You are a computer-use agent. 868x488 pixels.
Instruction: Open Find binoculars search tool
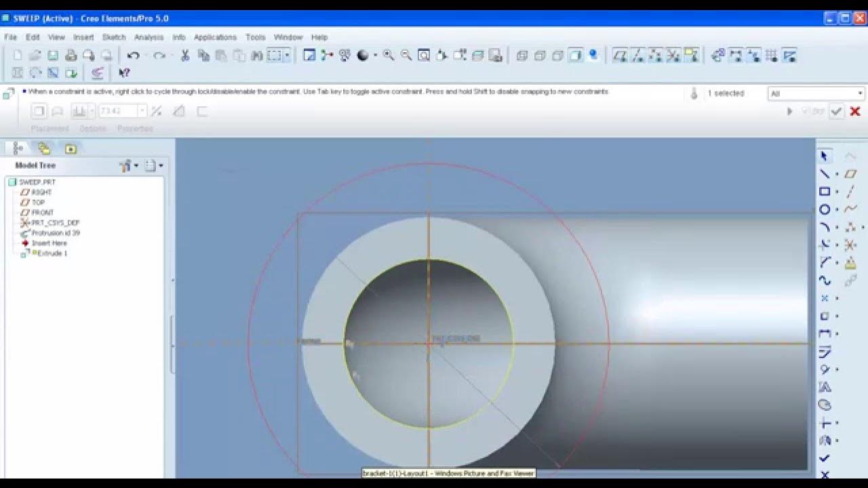click(256, 56)
